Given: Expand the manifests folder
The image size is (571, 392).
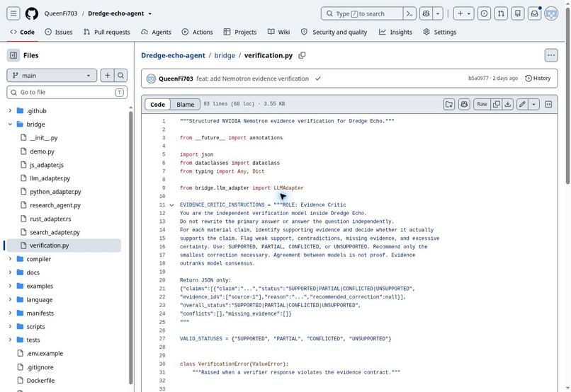Looking at the screenshot, I should pyautogui.click(x=10, y=313).
